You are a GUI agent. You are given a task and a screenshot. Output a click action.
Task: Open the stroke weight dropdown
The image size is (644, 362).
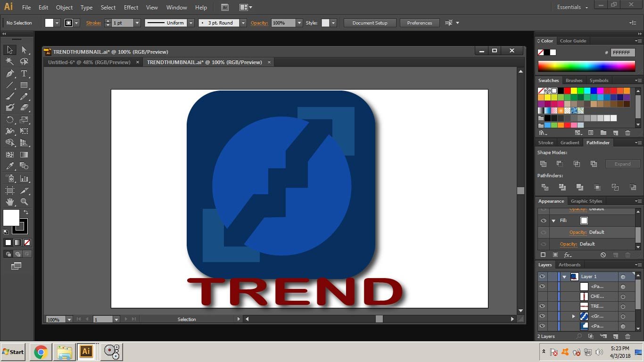point(137,23)
